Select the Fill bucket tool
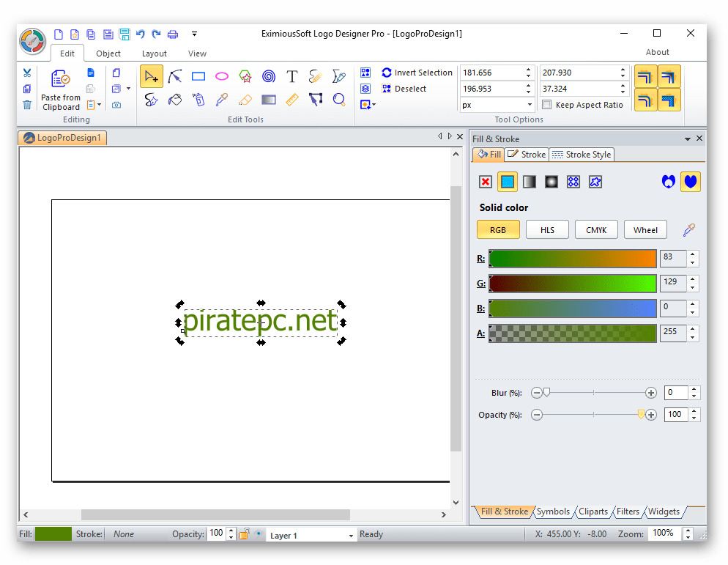The image size is (728, 565). (x=175, y=100)
